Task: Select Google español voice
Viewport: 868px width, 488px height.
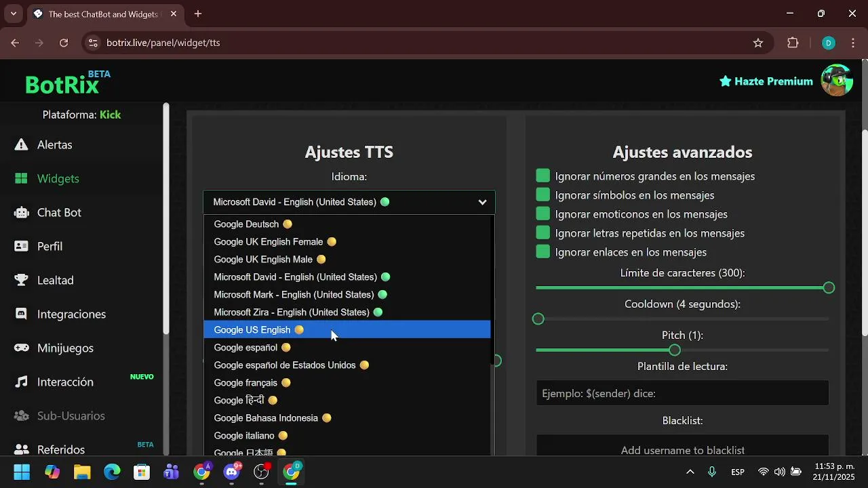Action: 347,348
